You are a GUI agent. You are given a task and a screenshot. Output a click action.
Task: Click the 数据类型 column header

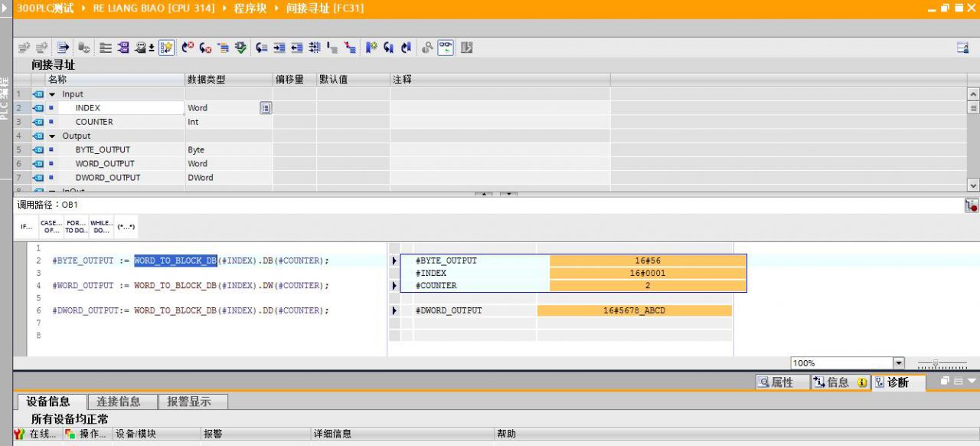pyautogui.click(x=229, y=80)
